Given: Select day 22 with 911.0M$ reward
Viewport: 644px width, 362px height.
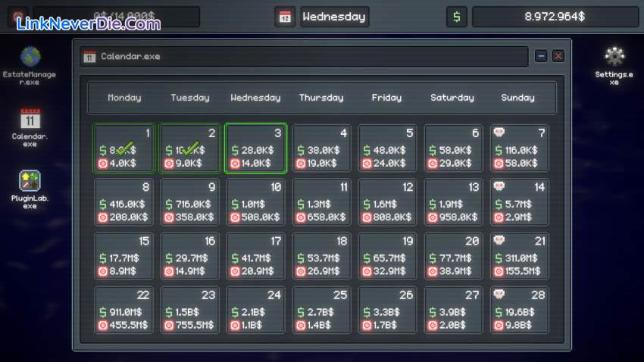Looking at the screenshot, I should click(x=124, y=310).
